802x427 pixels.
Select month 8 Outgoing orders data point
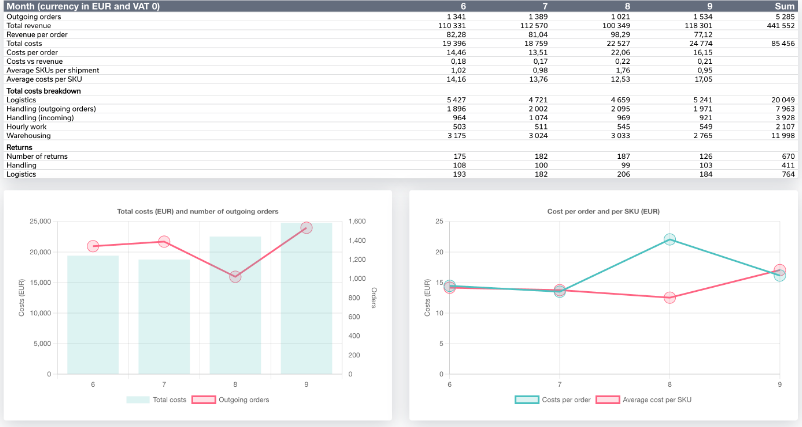[235, 277]
